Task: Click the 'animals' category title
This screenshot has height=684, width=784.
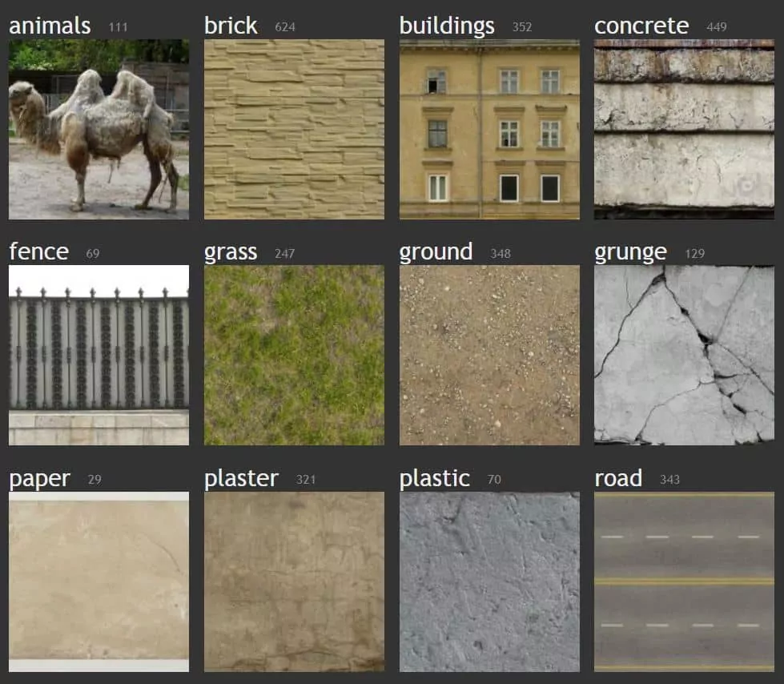Action: point(50,26)
